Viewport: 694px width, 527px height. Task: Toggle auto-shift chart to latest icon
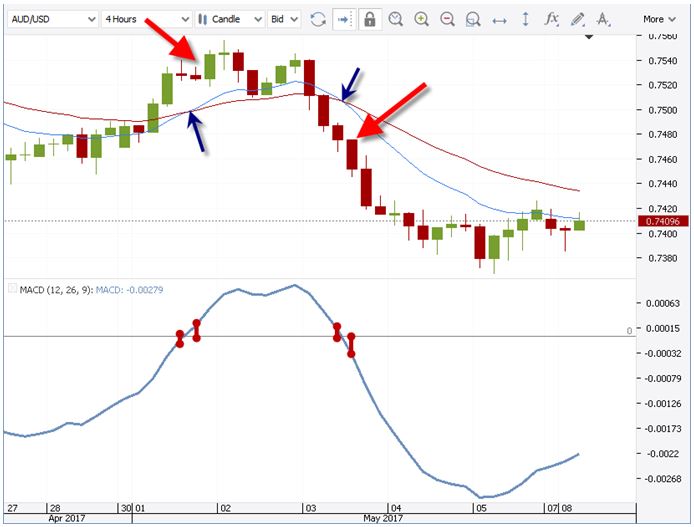pyautogui.click(x=344, y=19)
